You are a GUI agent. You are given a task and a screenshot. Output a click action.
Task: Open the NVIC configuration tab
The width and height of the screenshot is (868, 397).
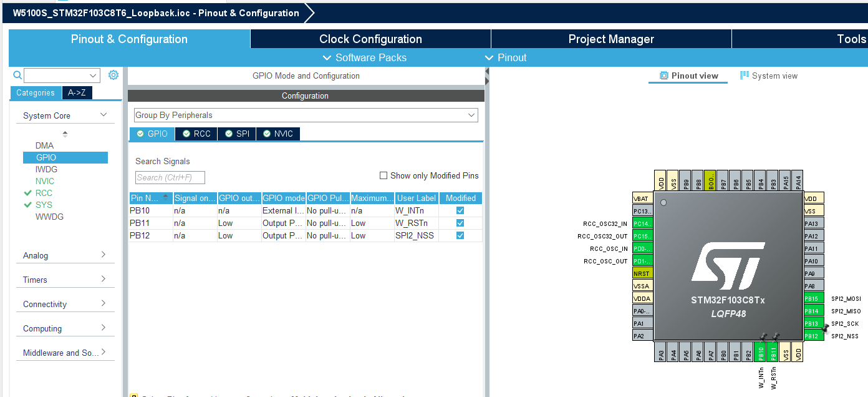pyautogui.click(x=278, y=134)
